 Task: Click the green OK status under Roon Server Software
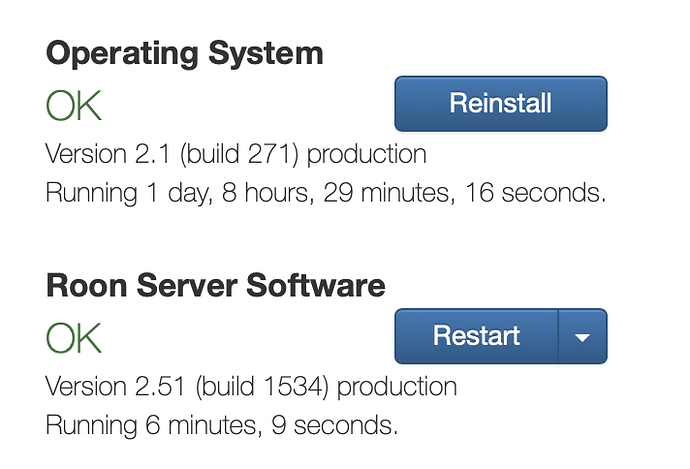[x=73, y=338]
